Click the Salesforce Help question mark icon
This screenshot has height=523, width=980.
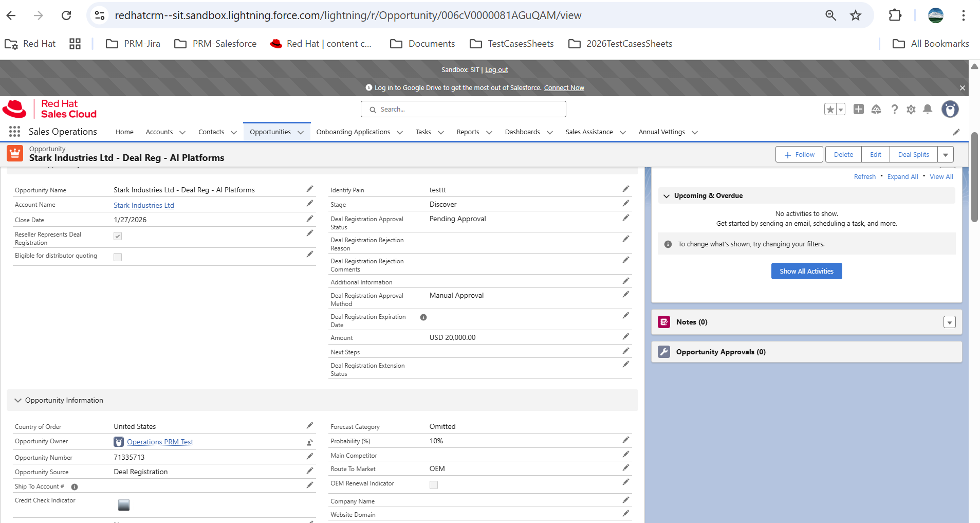tap(894, 109)
